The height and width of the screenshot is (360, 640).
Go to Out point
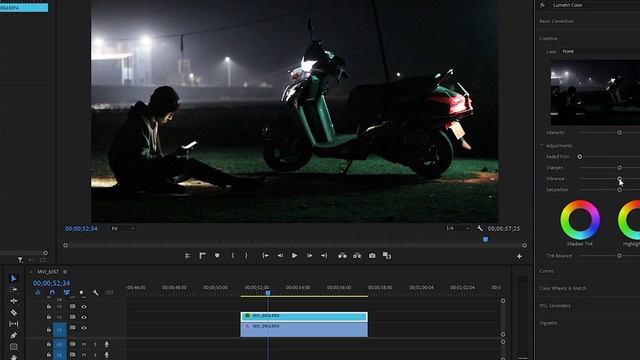click(324, 256)
